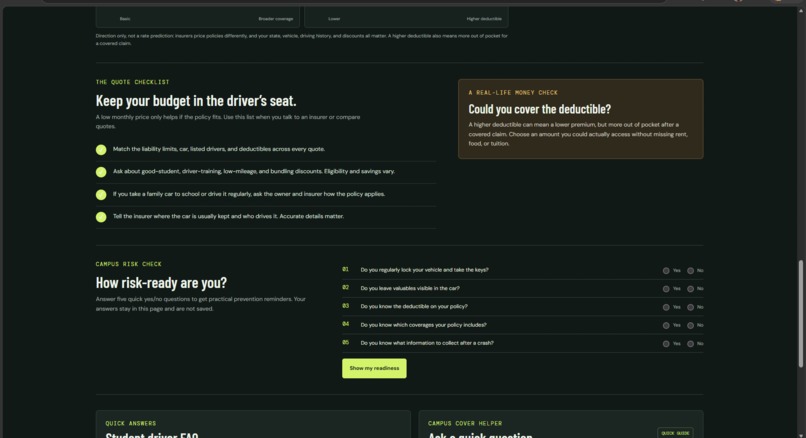Click the 'Tell the insurer where the car' text
The width and height of the screenshot is (806, 438).
[x=228, y=216]
